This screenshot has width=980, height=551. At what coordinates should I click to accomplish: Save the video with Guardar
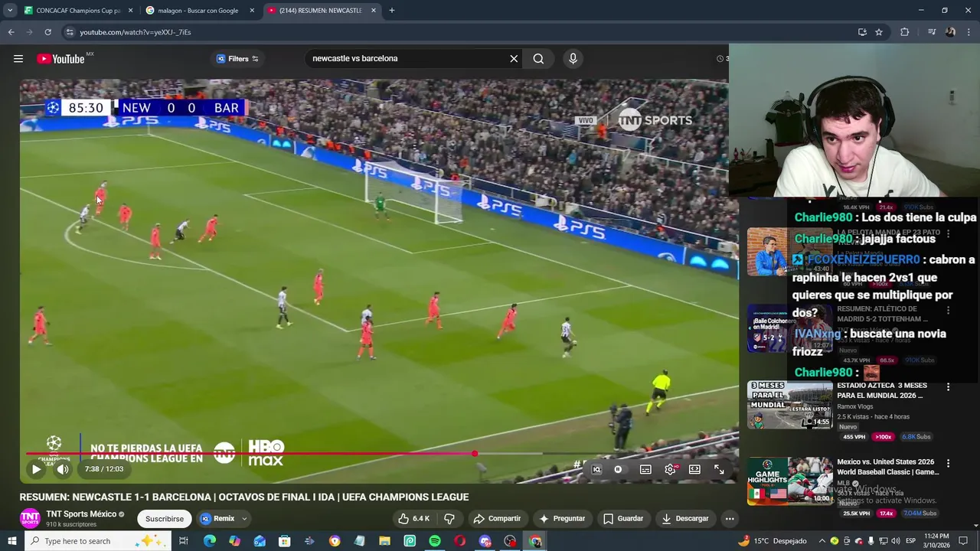click(x=623, y=518)
